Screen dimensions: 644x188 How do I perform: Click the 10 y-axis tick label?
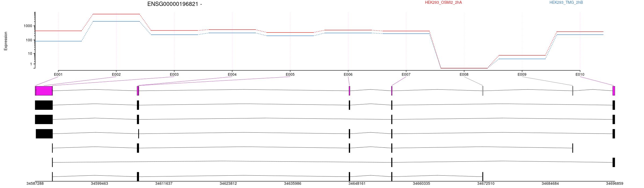tap(30, 54)
